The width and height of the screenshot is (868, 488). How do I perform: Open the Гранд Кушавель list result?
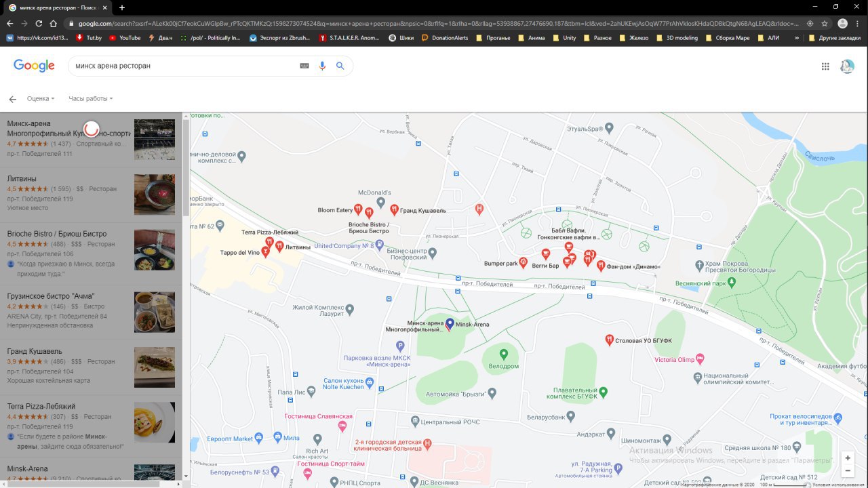click(x=91, y=367)
